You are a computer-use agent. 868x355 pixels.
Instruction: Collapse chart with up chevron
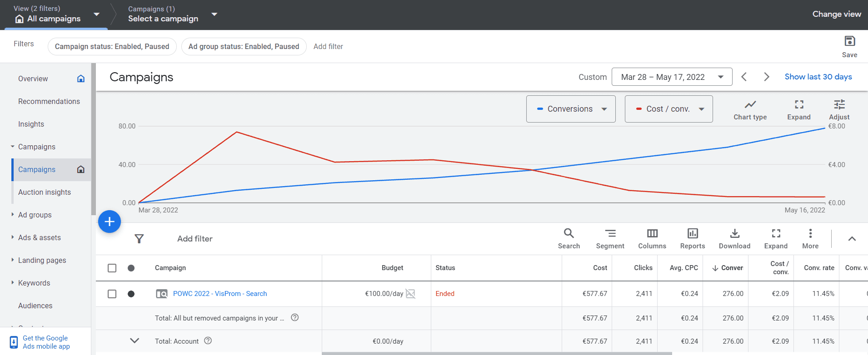coord(852,239)
